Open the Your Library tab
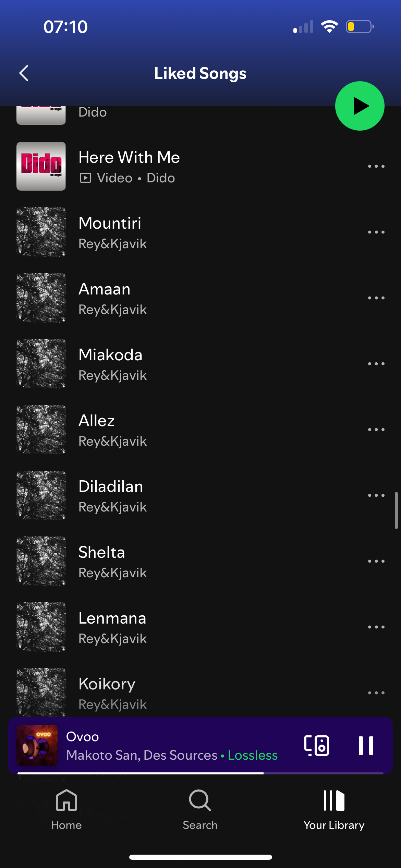 tap(334, 810)
